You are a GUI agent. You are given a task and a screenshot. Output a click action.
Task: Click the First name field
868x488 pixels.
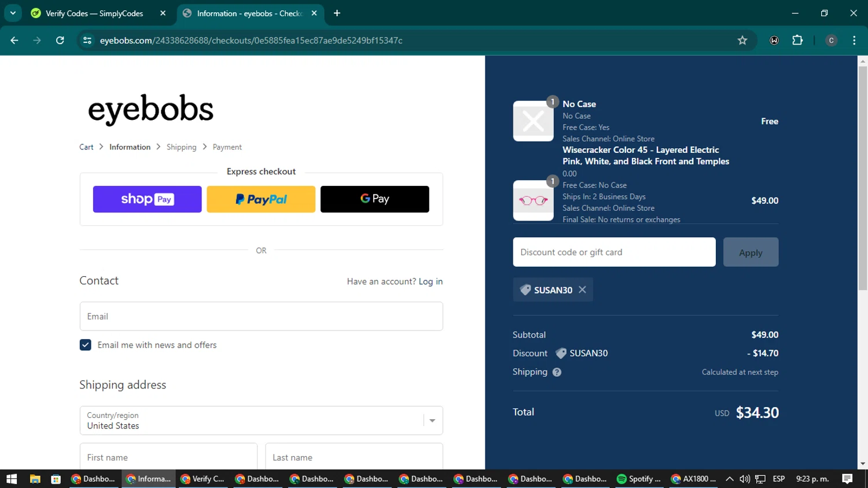click(168, 457)
